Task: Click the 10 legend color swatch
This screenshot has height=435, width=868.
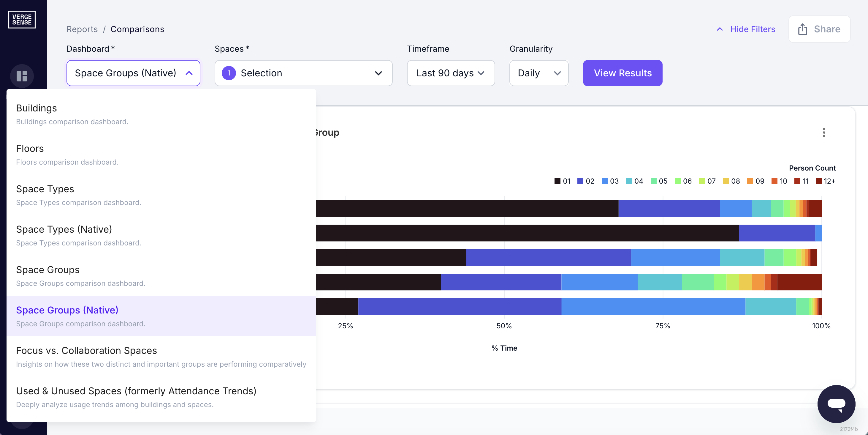Action: (774, 182)
